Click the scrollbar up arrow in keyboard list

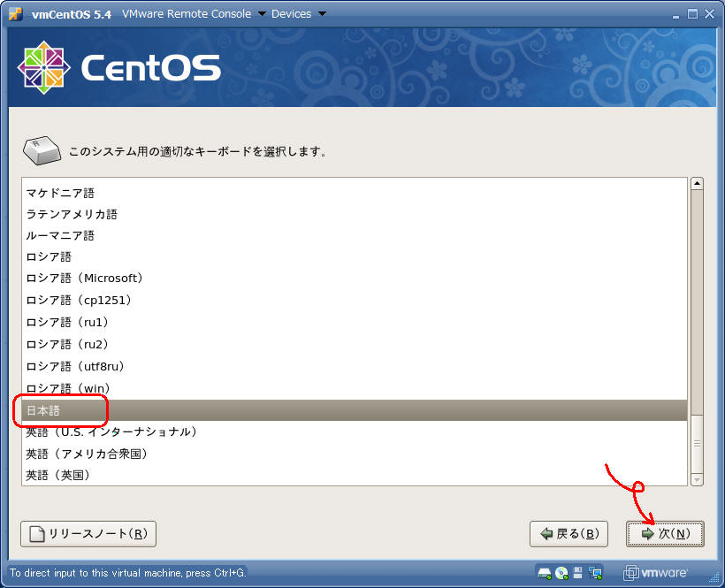coord(697,184)
